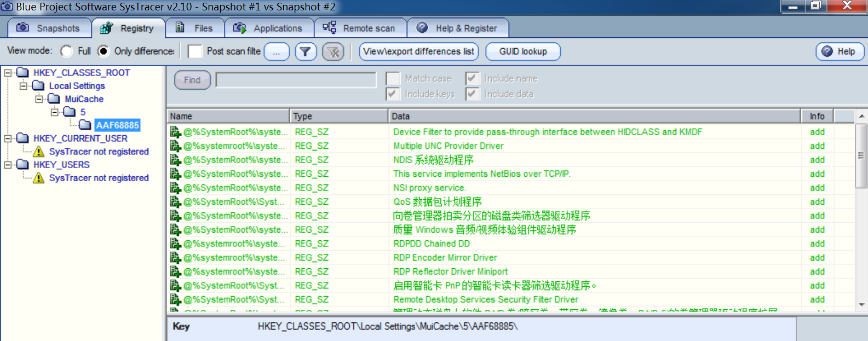Toggle the Include keys checkbox

tap(393, 94)
